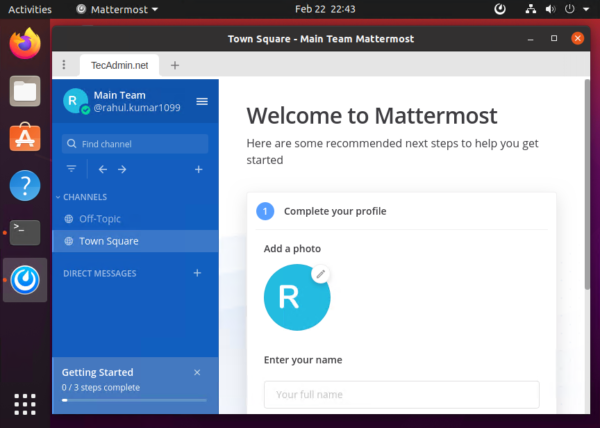The height and width of the screenshot is (428, 600).
Task: Open the channel filter icon under search
Action: coord(71,169)
